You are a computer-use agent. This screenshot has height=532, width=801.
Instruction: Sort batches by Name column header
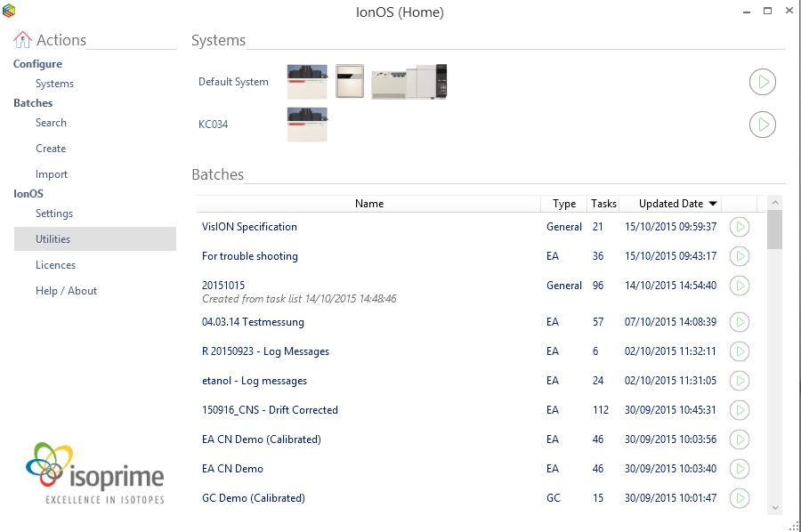tap(368, 204)
